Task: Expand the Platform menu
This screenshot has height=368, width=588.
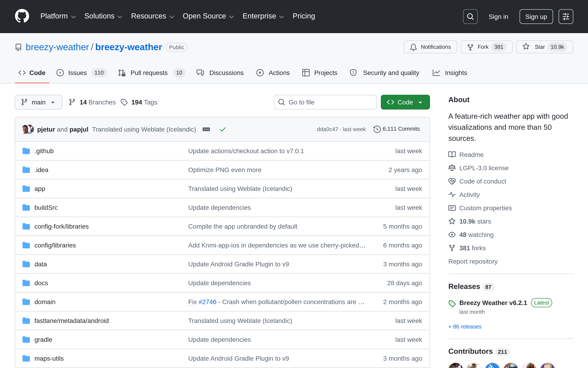Action: point(58,16)
